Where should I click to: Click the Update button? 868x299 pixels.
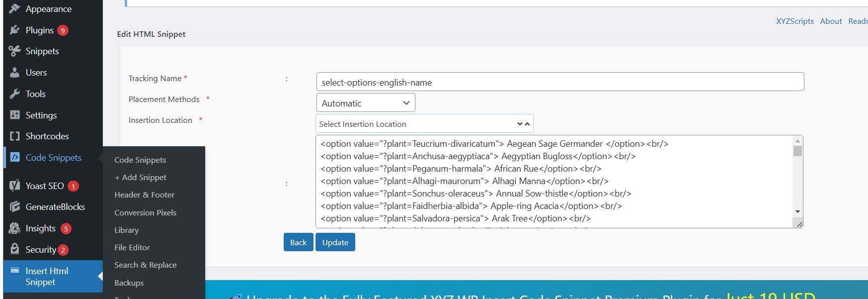[335, 242]
